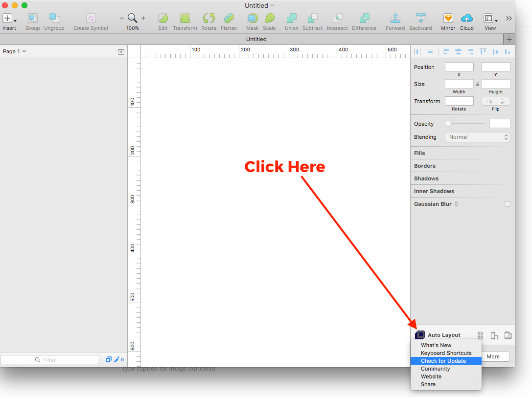Viewport: 532px width, 397px height.
Task: Add a new tab with plus button
Action: [x=509, y=39]
